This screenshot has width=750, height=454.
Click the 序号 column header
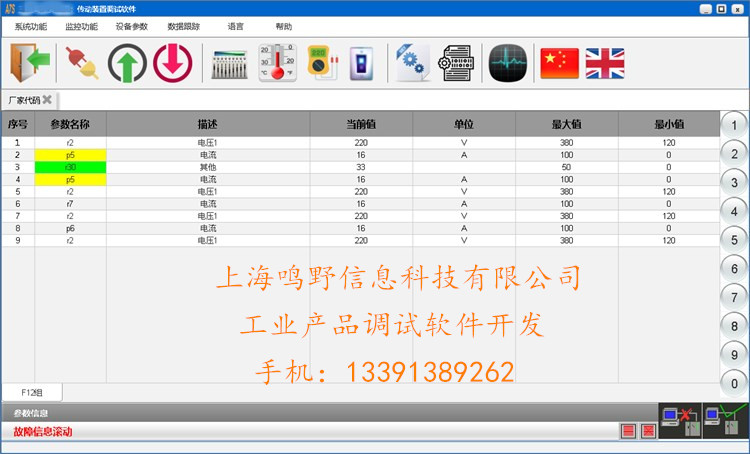(x=18, y=124)
